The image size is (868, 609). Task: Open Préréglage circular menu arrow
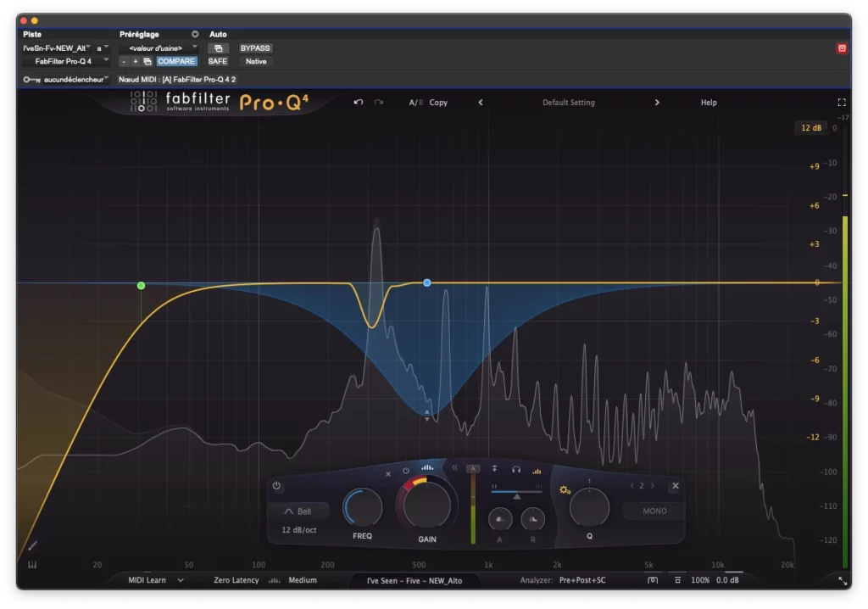[x=195, y=35]
